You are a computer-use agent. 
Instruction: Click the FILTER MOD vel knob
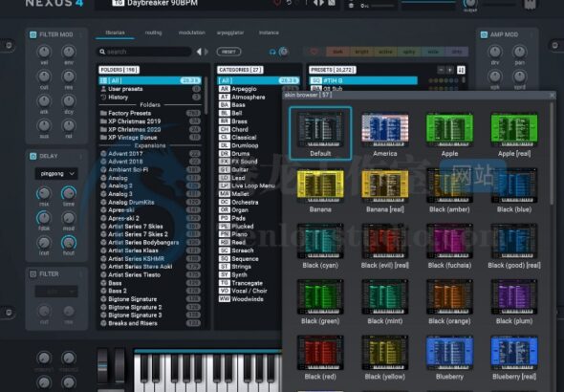click(x=44, y=52)
